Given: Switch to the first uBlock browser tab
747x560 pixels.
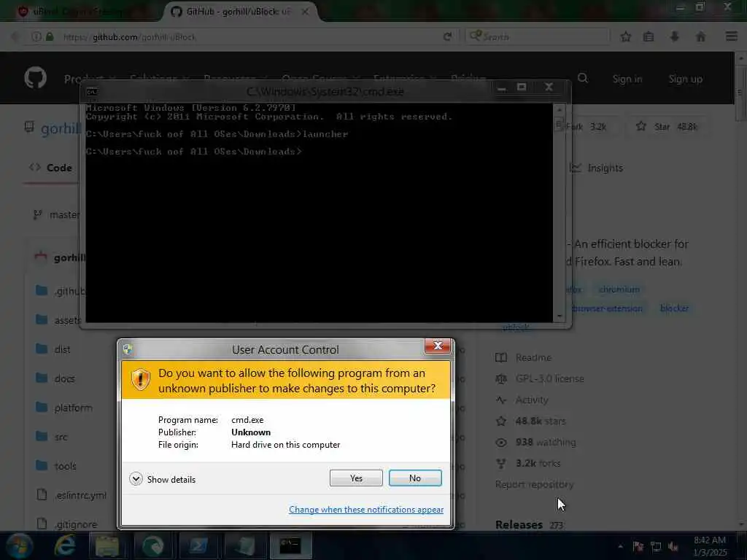Looking at the screenshot, I should pyautogui.click(x=81, y=12).
